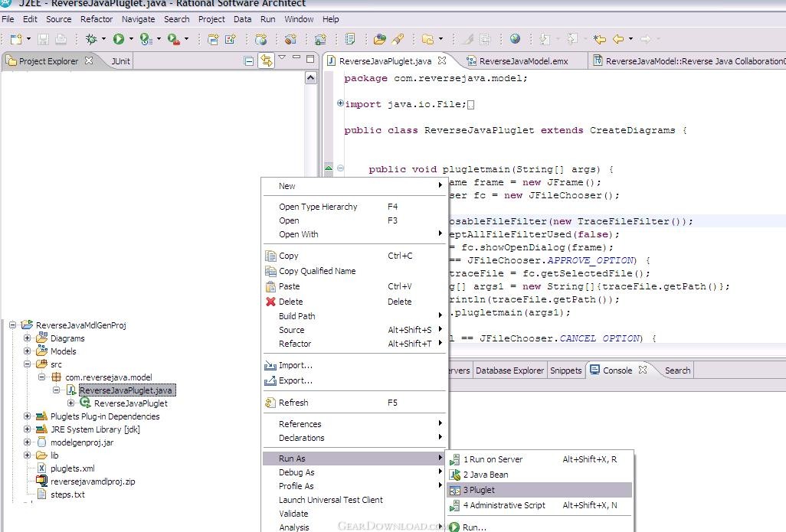Click the Collapse All icon in Project Explorer
The width and height of the screenshot is (786, 532).
249,61
